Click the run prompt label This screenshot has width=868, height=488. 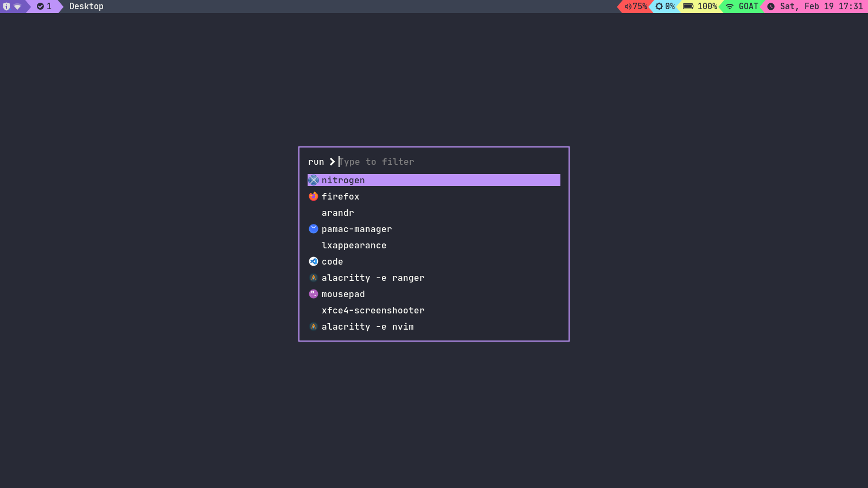[x=316, y=162]
